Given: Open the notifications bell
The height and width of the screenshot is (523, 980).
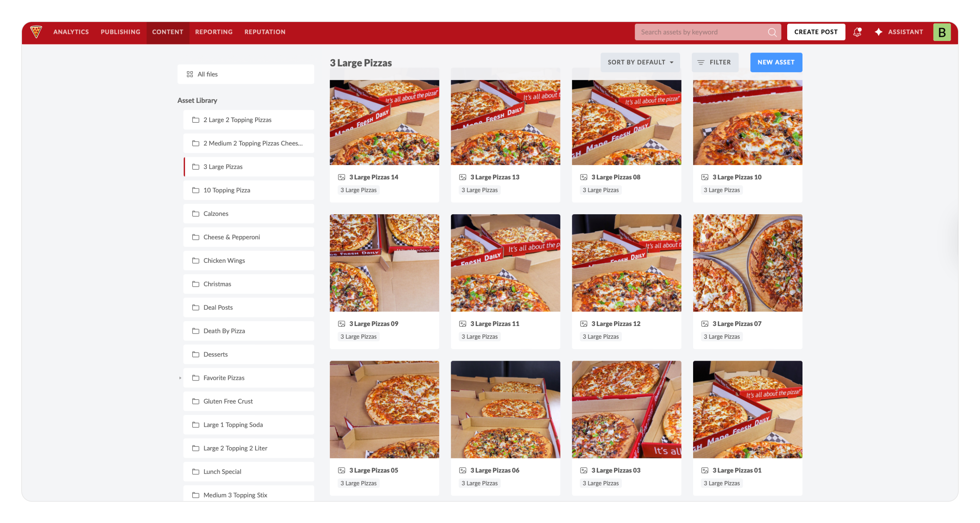Looking at the screenshot, I should coord(857,32).
